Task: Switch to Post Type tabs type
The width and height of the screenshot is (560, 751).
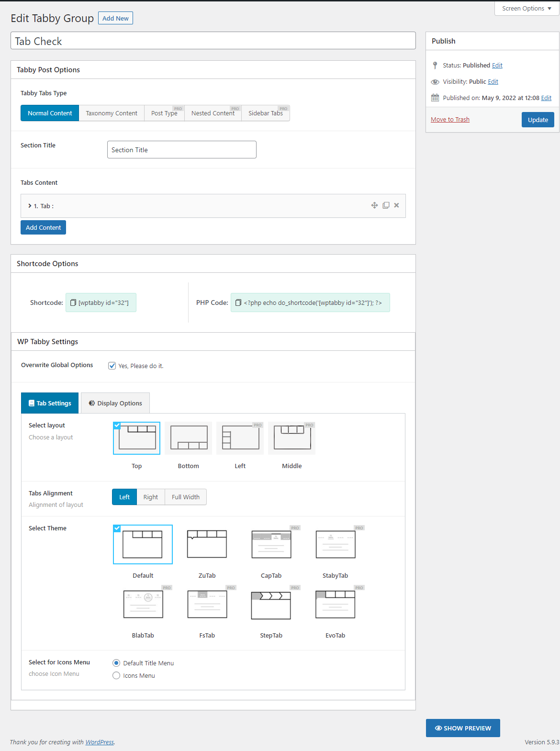Action: (164, 113)
